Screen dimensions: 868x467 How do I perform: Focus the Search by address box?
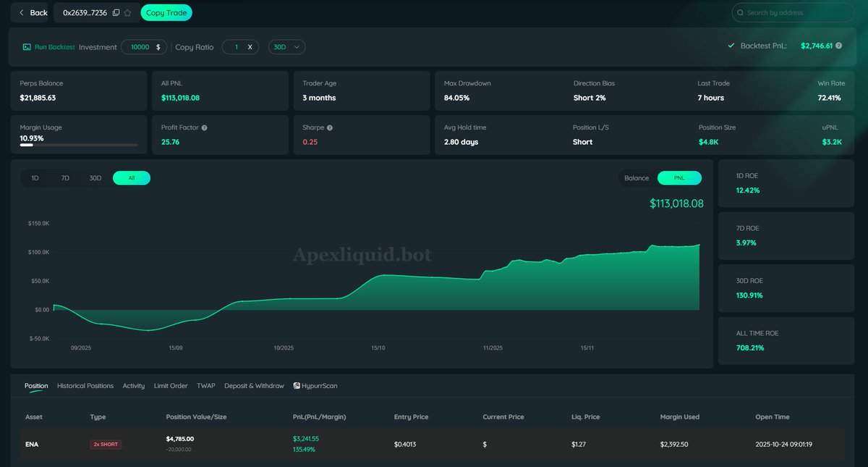793,12
